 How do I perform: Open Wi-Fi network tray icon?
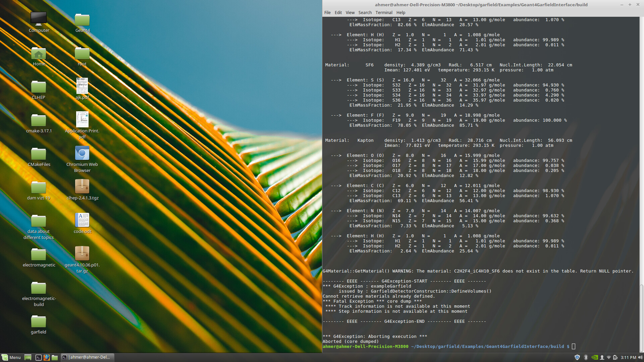tap(609, 357)
